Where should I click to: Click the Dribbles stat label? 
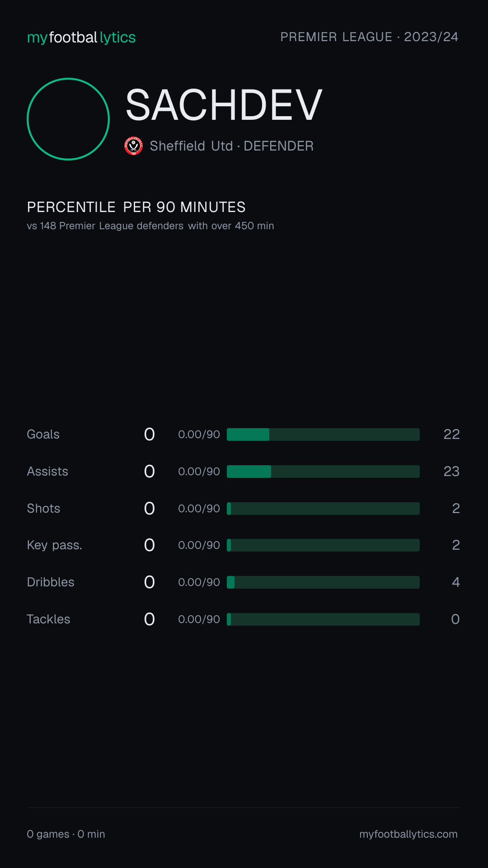coord(51,582)
